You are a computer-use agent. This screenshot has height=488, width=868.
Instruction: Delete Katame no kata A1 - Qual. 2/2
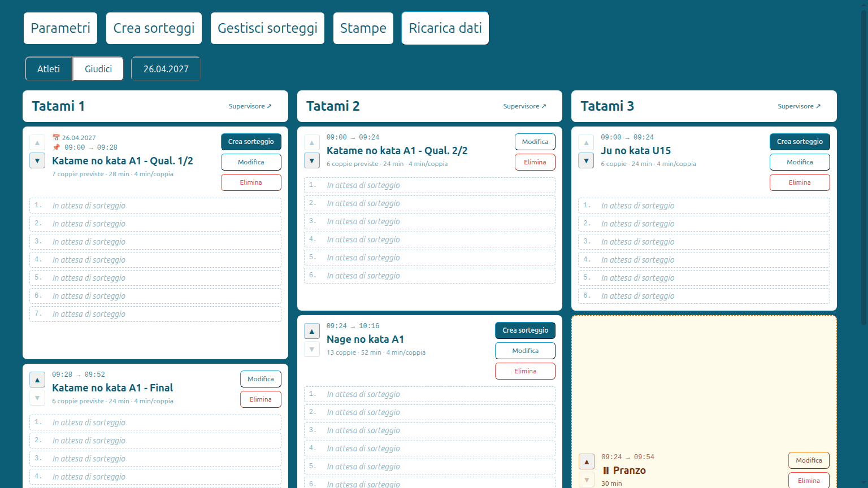(x=535, y=162)
